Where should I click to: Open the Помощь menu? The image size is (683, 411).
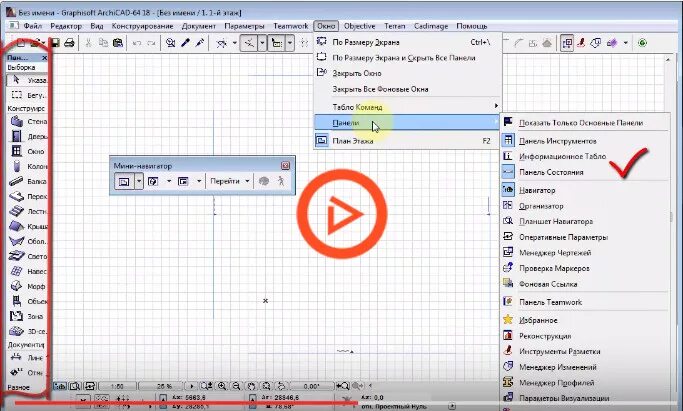point(472,26)
